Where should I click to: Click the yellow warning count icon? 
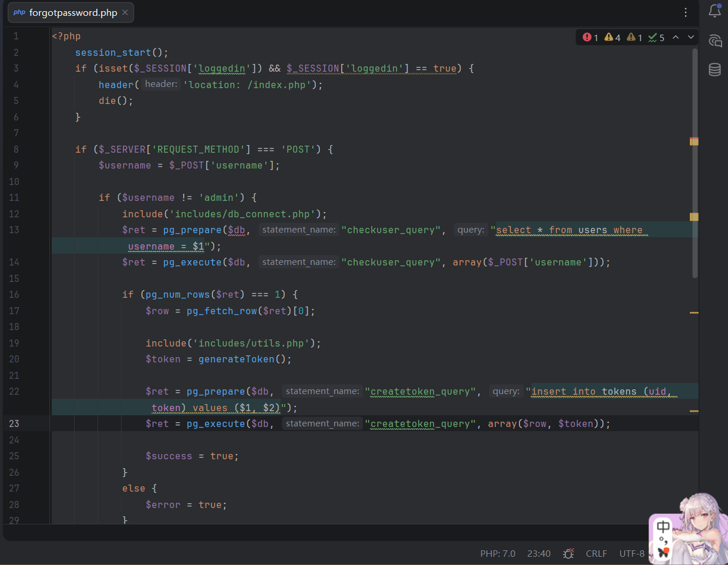click(x=609, y=38)
